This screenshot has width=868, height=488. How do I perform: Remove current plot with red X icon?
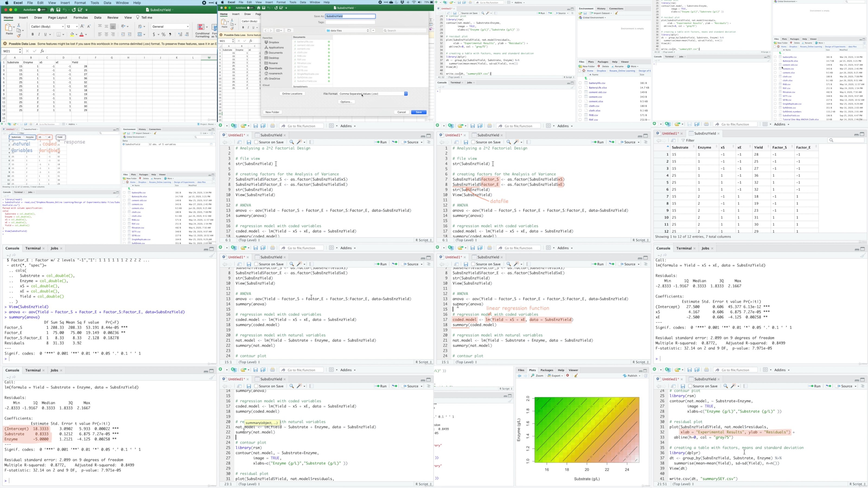[x=568, y=375]
